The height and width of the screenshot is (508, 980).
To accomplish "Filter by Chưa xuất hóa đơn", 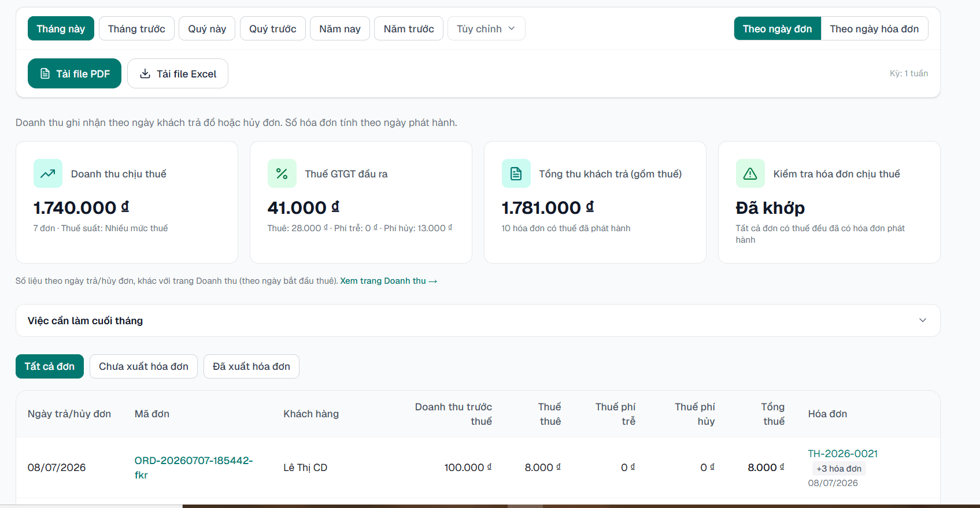I will tap(143, 366).
